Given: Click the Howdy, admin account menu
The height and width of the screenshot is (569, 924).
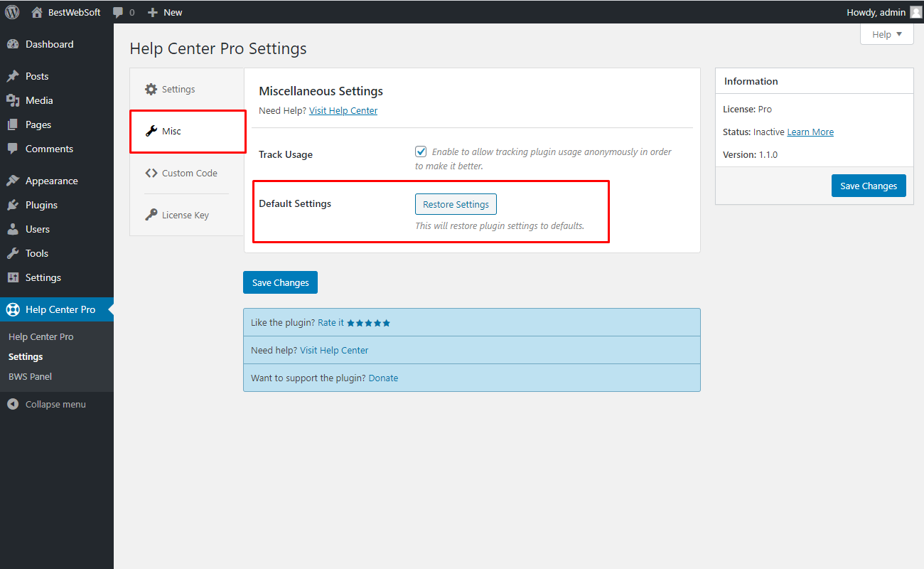Looking at the screenshot, I should click(883, 12).
